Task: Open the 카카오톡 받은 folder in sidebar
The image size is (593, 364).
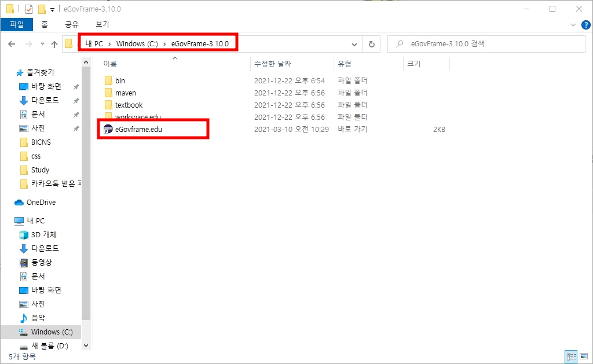Action: pyautogui.click(x=56, y=183)
